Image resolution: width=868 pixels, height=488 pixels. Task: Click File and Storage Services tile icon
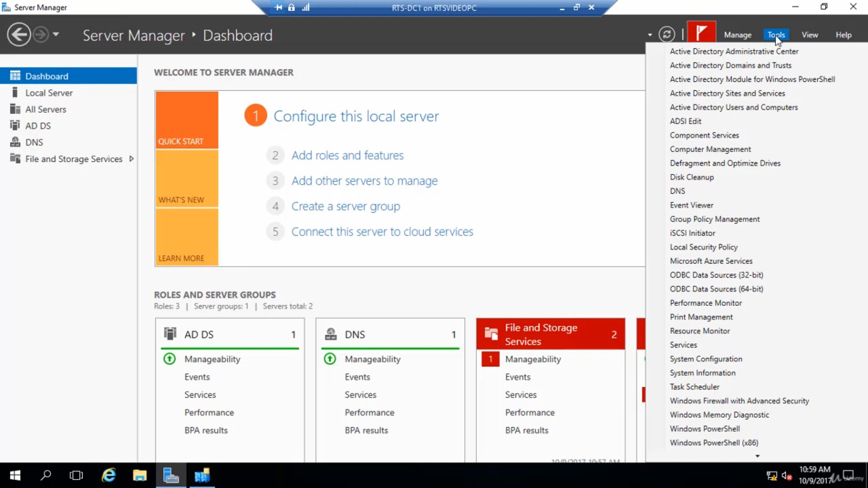(x=491, y=334)
